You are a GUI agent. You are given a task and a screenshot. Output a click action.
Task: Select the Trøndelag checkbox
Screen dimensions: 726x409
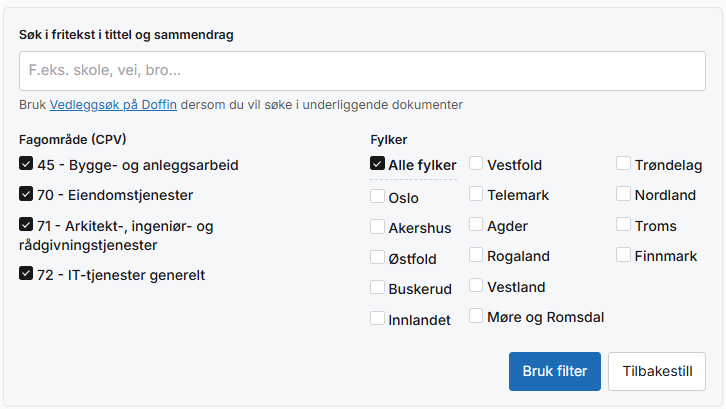623,163
